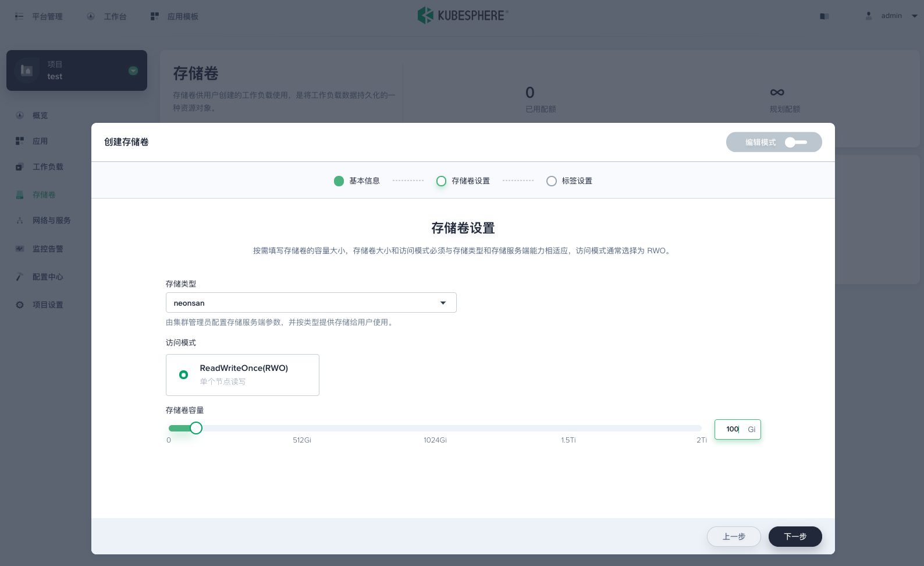
Task: Click the 监控告警 monitoring sidebar icon
Action: point(20,249)
